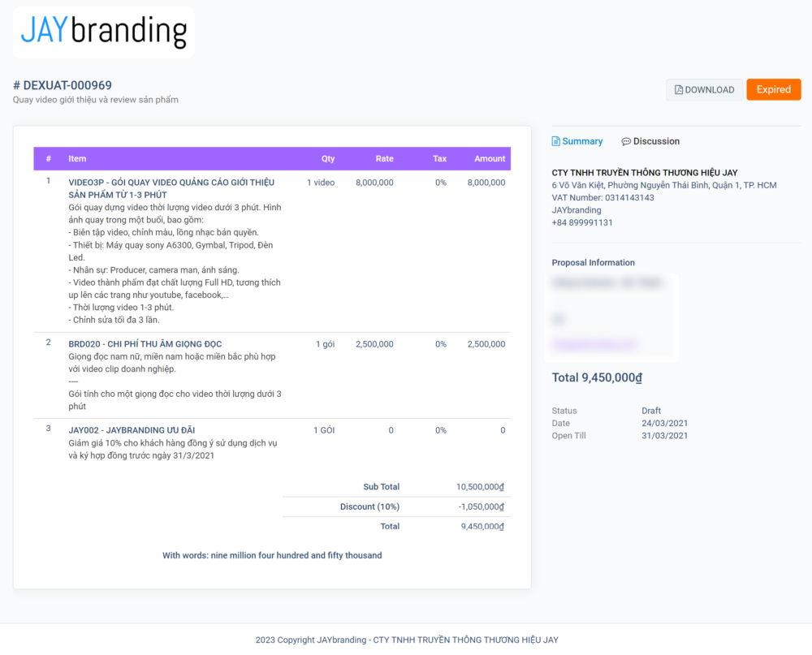Viewport: 812px width, 655px height.
Task: Select the VIDEO3P item title
Action: (x=171, y=188)
